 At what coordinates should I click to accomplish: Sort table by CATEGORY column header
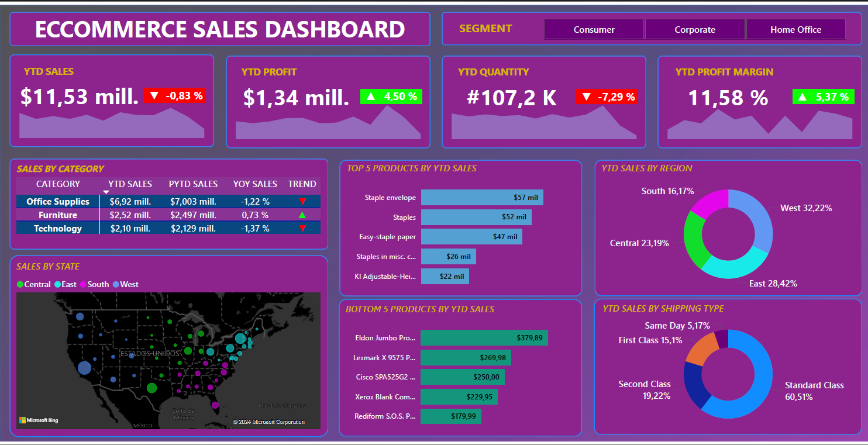[x=58, y=184]
